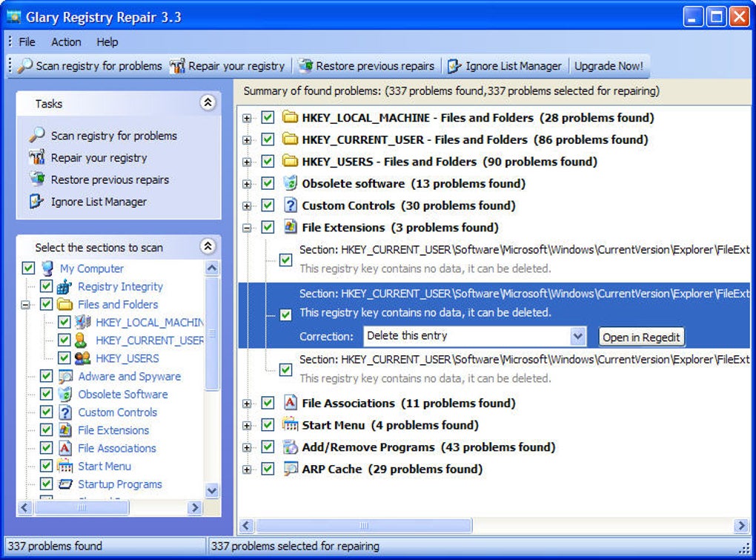Click Restore previous repairs link in Tasks

[x=110, y=179]
